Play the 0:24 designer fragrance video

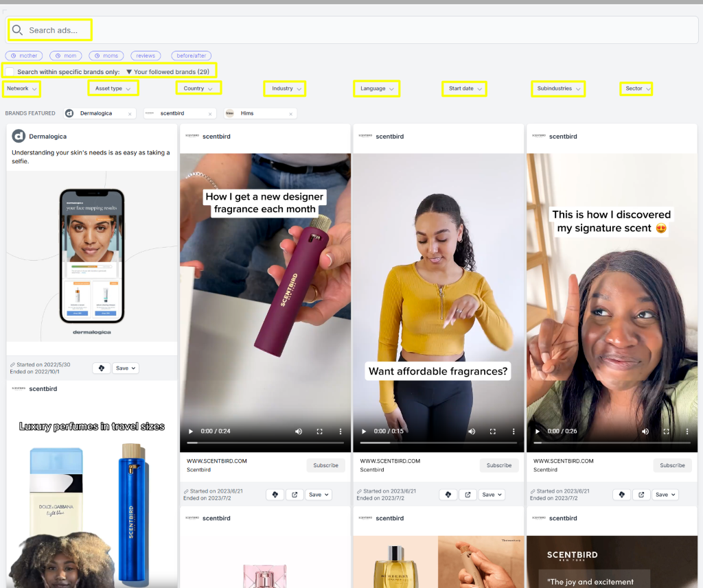point(191,431)
